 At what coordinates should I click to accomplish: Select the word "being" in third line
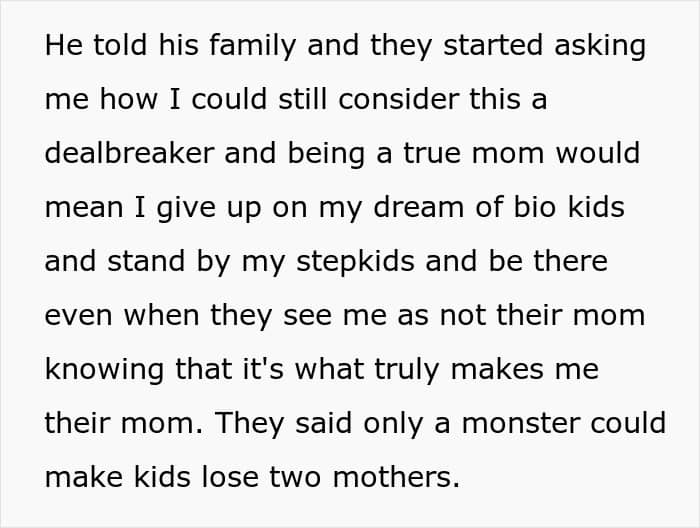[x=326, y=155]
